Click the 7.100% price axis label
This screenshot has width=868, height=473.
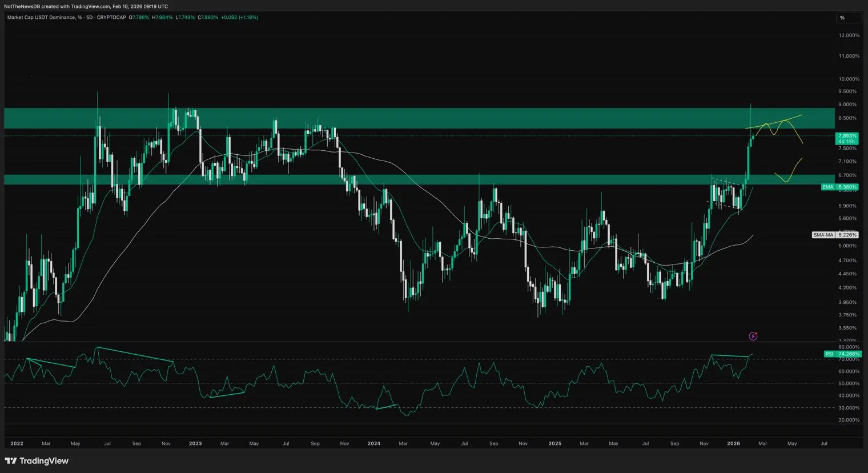[x=847, y=162]
